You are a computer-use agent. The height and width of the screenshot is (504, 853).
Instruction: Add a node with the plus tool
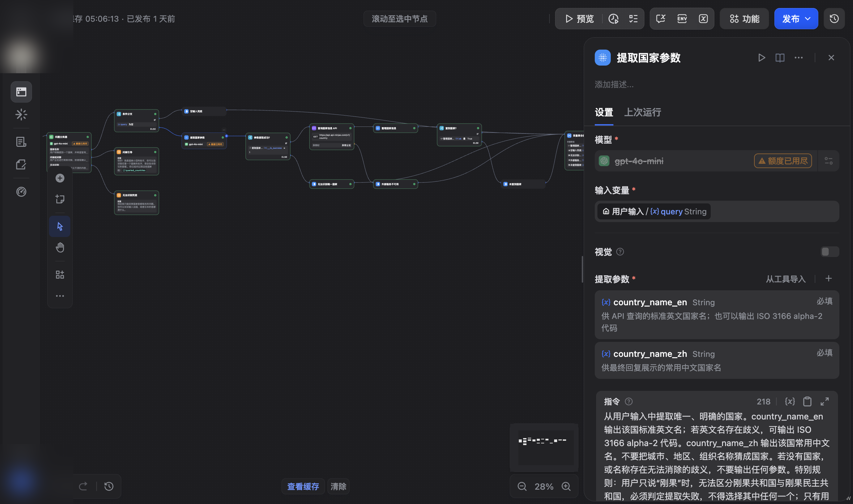tap(60, 178)
